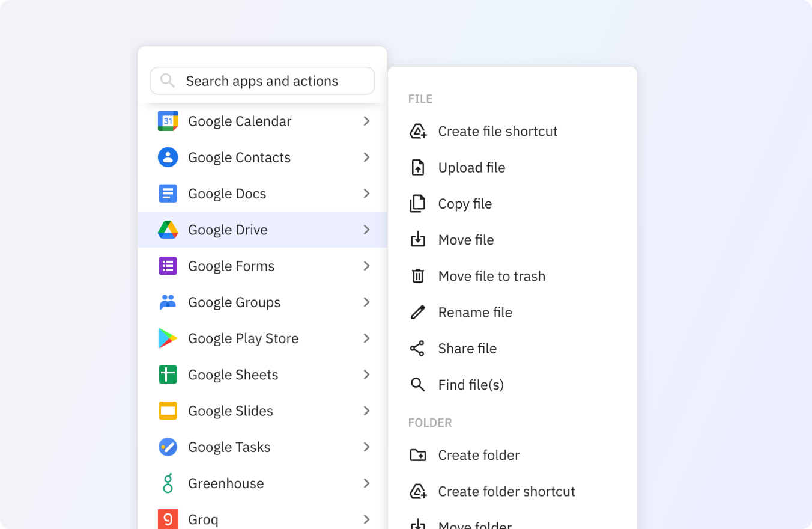Image resolution: width=812 pixels, height=529 pixels.
Task: Click the Google Forms label
Action: coord(231,266)
